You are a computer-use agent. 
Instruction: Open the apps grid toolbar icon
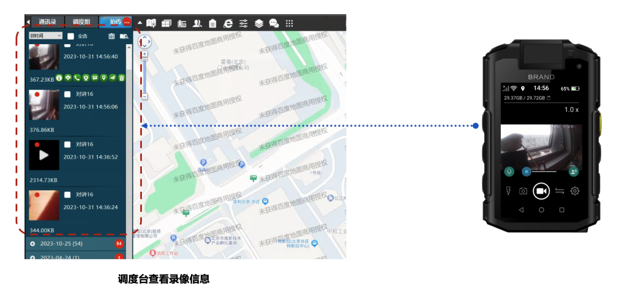(x=289, y=23)
